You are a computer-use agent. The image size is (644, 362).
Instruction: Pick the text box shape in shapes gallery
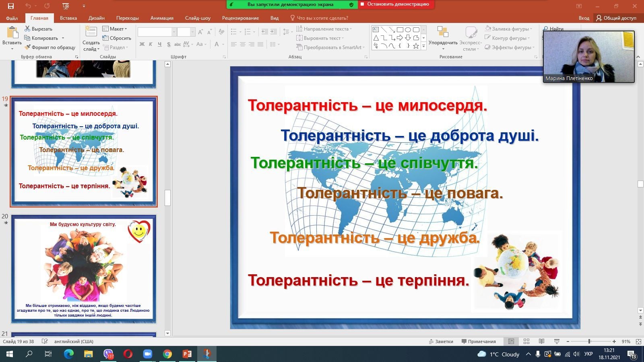point(376,30)
